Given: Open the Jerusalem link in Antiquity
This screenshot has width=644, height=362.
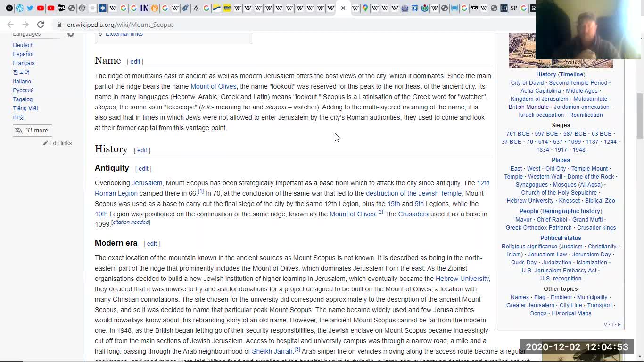Looking at the screenshot, I should pos(147,183).
